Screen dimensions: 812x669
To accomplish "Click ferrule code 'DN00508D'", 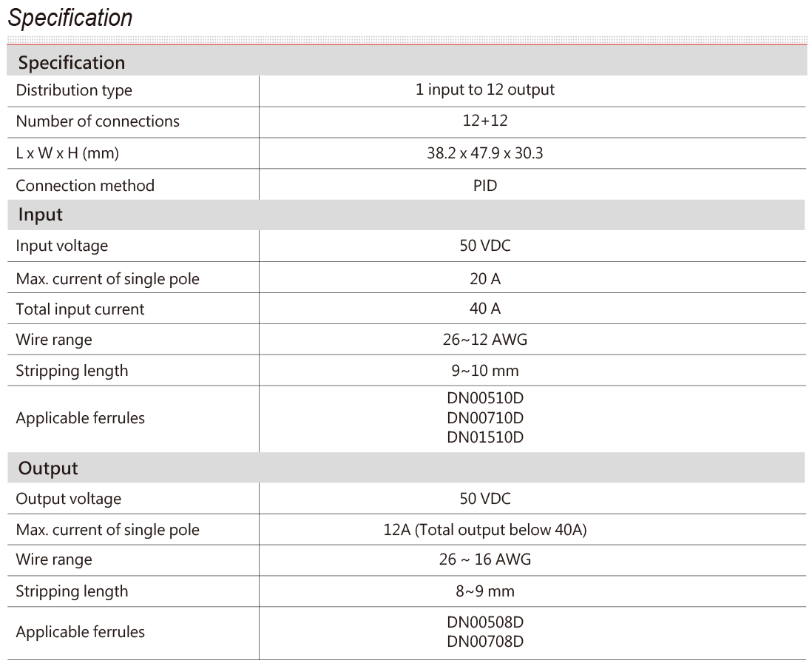I will (x=485, y=622).
